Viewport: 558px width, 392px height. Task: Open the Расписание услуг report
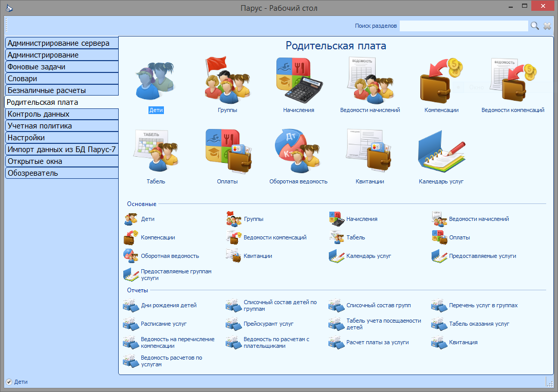tap(164, 324)
